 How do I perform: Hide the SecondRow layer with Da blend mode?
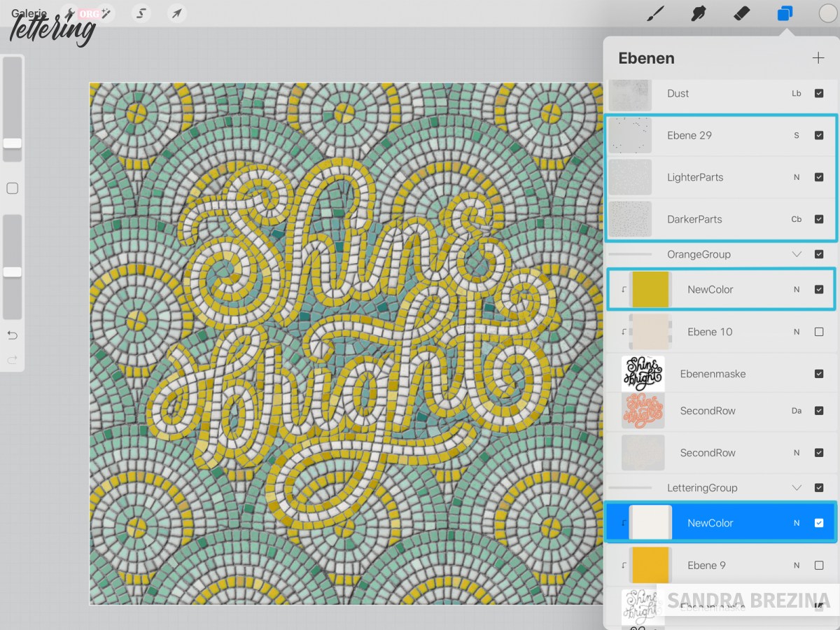coord(819,411)
